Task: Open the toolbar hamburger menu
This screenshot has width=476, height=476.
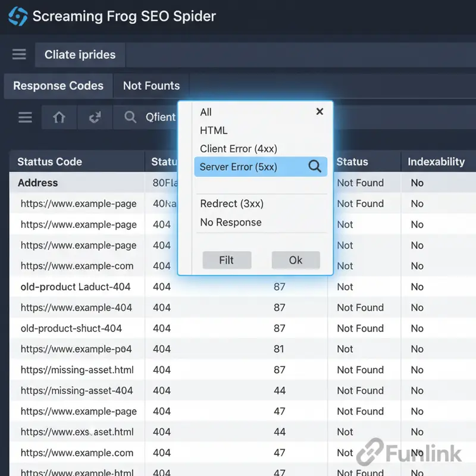Action: (25, 117)
